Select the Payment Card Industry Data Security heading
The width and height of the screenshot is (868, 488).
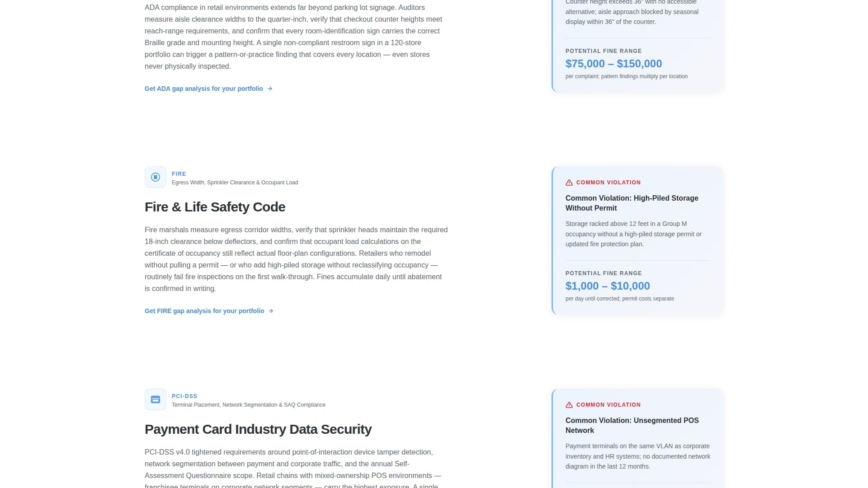[258, 429]
